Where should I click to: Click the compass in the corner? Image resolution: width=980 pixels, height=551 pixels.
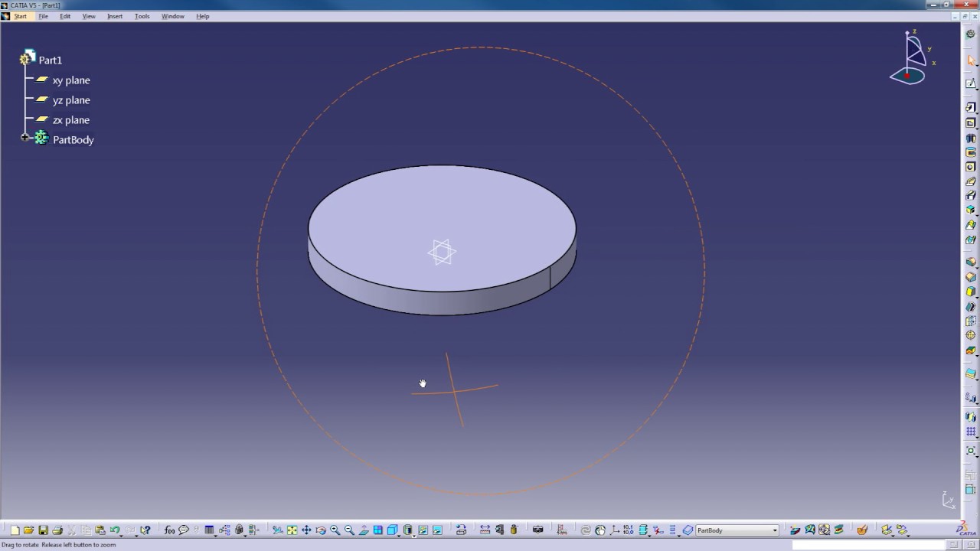pyautogui.click(x=911, y=57)
